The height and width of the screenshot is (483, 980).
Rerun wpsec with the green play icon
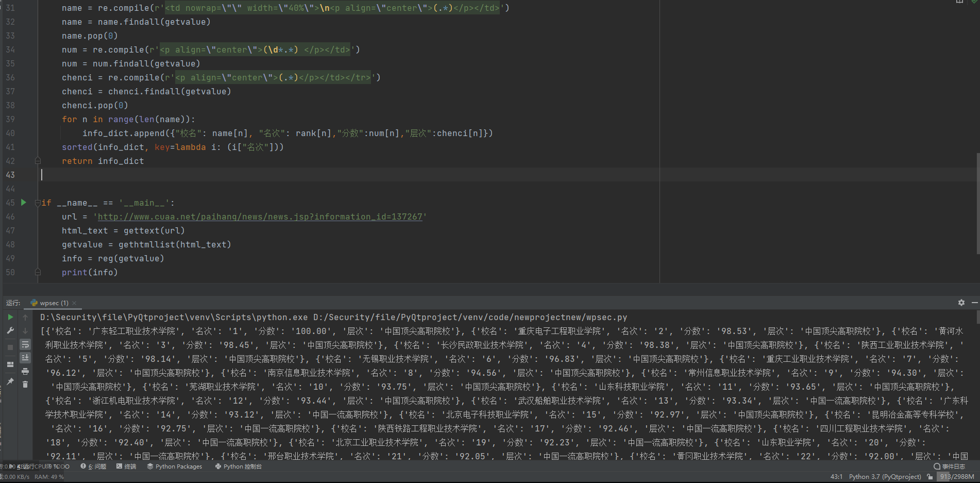10,317
